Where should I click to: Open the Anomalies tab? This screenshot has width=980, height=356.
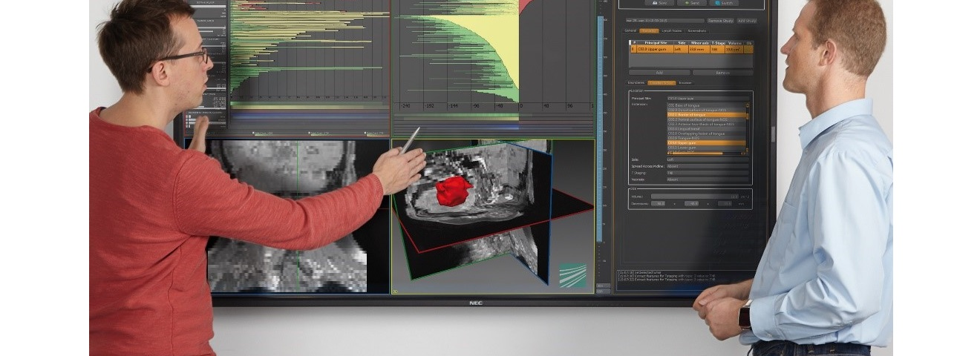click(x=697, y=30)
